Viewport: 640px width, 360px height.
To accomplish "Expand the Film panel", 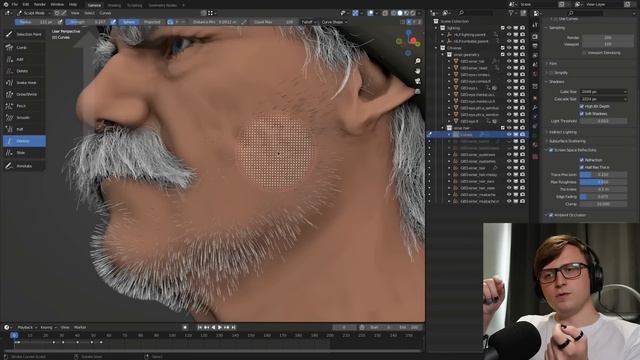I will [551, 64].
